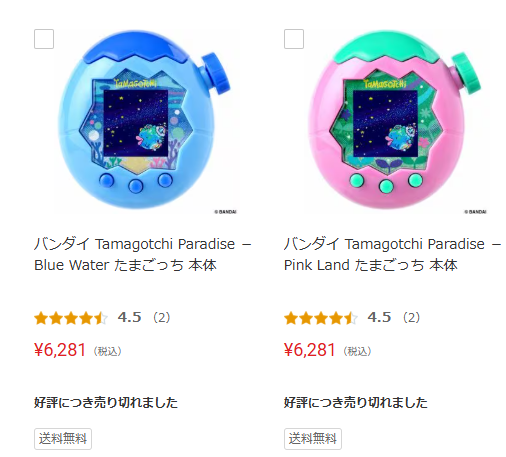506x457 pixels.
Task: Open the (2) review count for Blue Water
Action: 162,317
